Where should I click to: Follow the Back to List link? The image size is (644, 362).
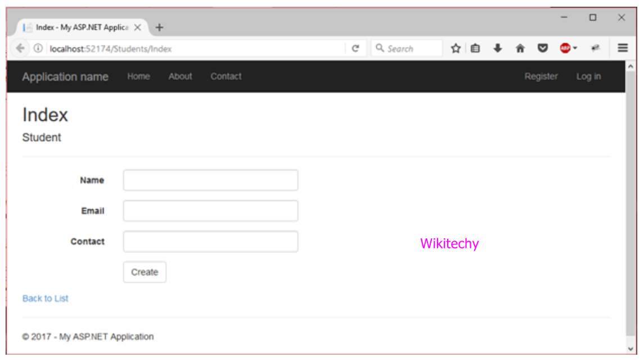click(x=45, y=298)
